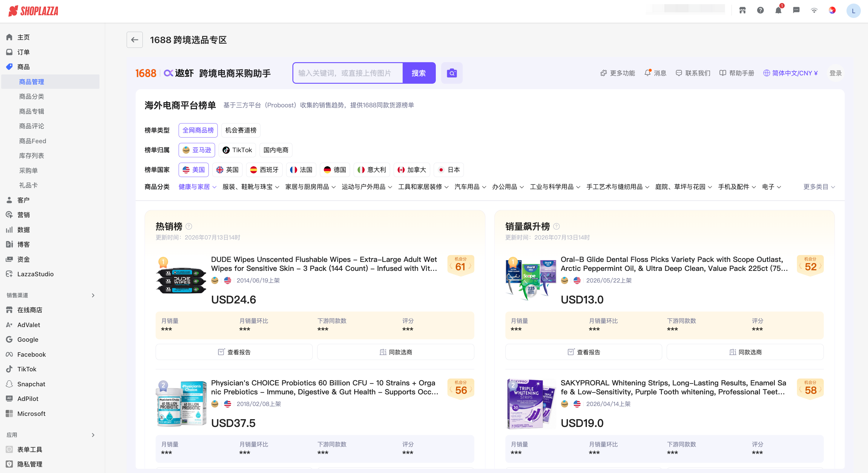Select TikTok as list source
868x473 pixels.
pyautogui.click(x=237, y=150)
